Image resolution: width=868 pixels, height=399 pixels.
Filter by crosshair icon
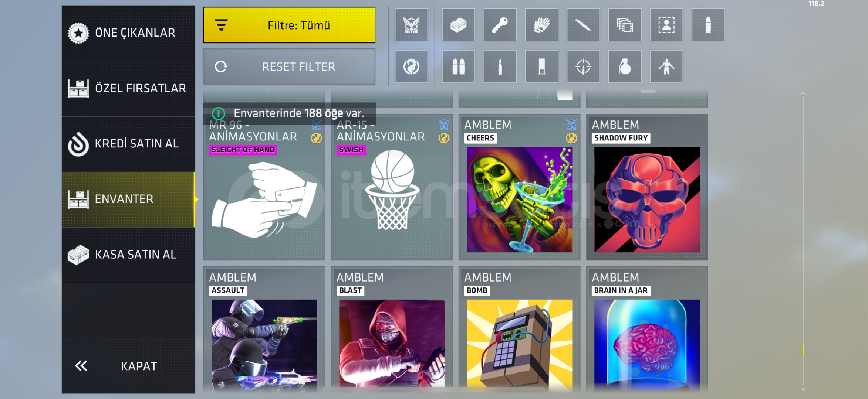[x=583, y=67]
